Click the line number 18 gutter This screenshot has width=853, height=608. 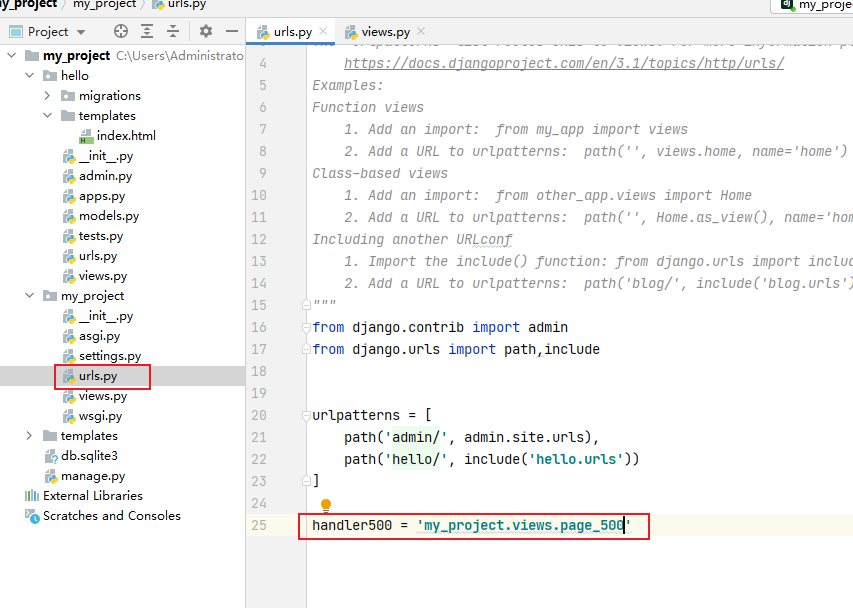coord(259,372)
